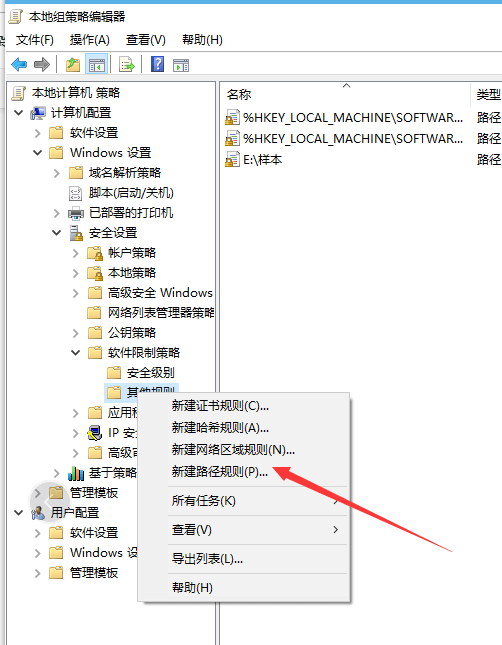Click the 公钥策略 folder icon
Viewport: 502px width, 645px height.
[x=95, y=332]
